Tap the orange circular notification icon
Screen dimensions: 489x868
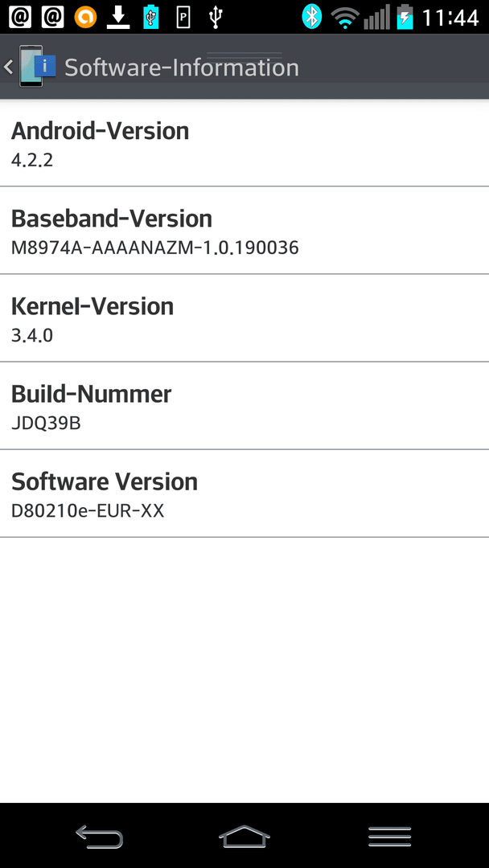tap(85, 17)
